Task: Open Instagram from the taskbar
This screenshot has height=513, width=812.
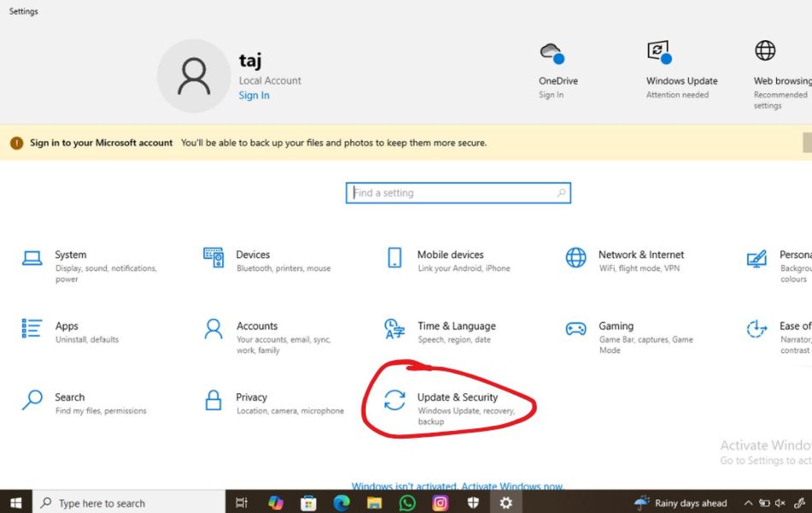Action: click(x=440, y=502)
